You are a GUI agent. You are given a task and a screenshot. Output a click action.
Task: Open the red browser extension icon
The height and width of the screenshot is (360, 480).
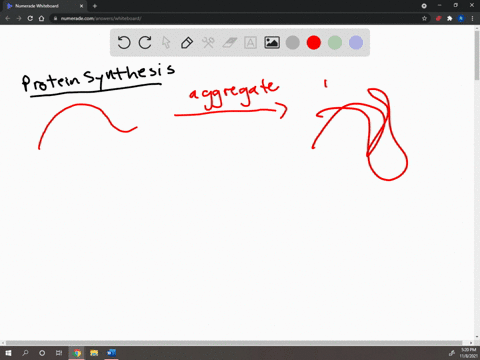438,18
